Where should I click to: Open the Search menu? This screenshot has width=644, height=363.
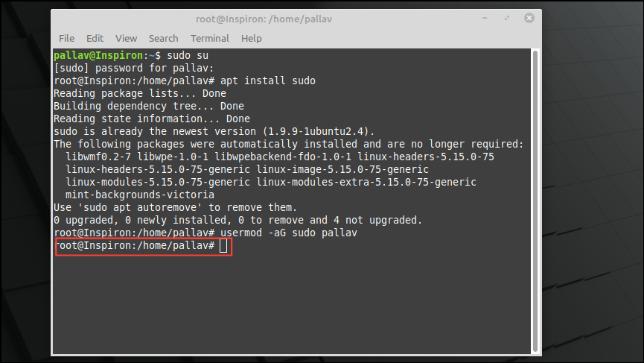click(164, 38)
